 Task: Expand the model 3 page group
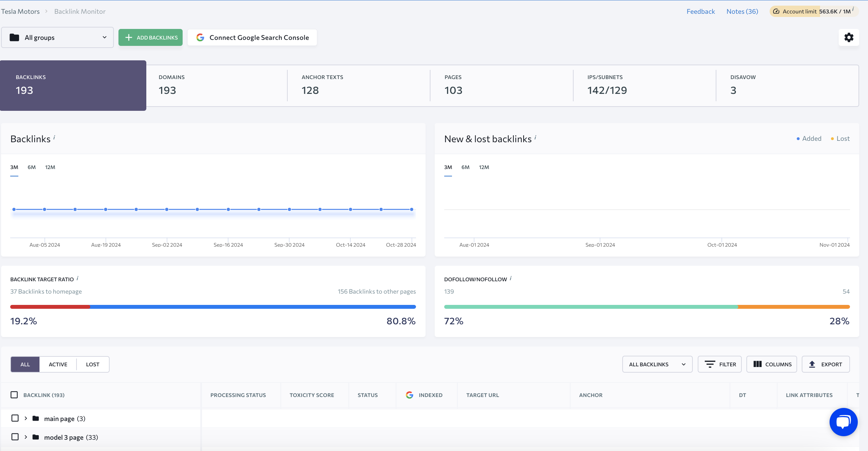click(26, 437)
